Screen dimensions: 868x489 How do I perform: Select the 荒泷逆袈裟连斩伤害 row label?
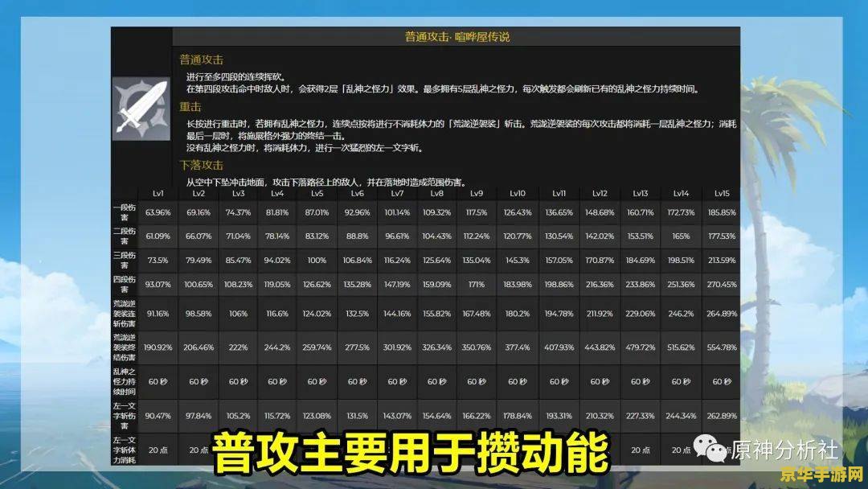click(124, 314)
